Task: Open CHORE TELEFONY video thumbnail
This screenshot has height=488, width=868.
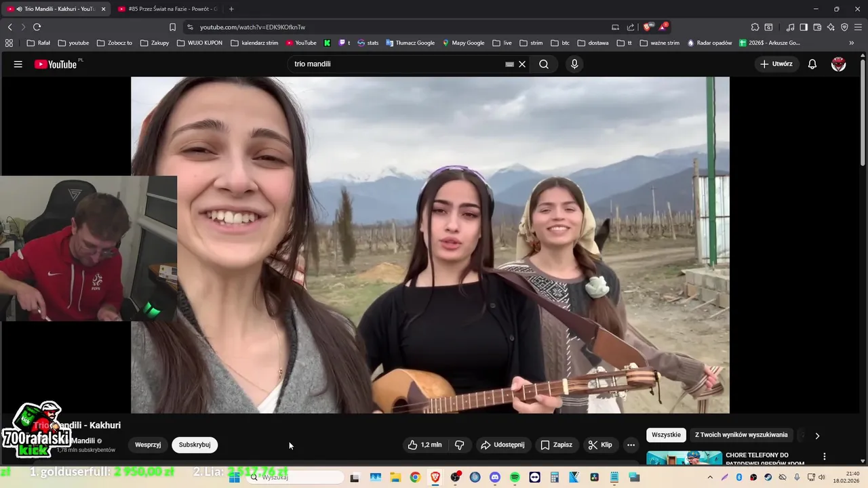Action: click(x=684, y=458)
